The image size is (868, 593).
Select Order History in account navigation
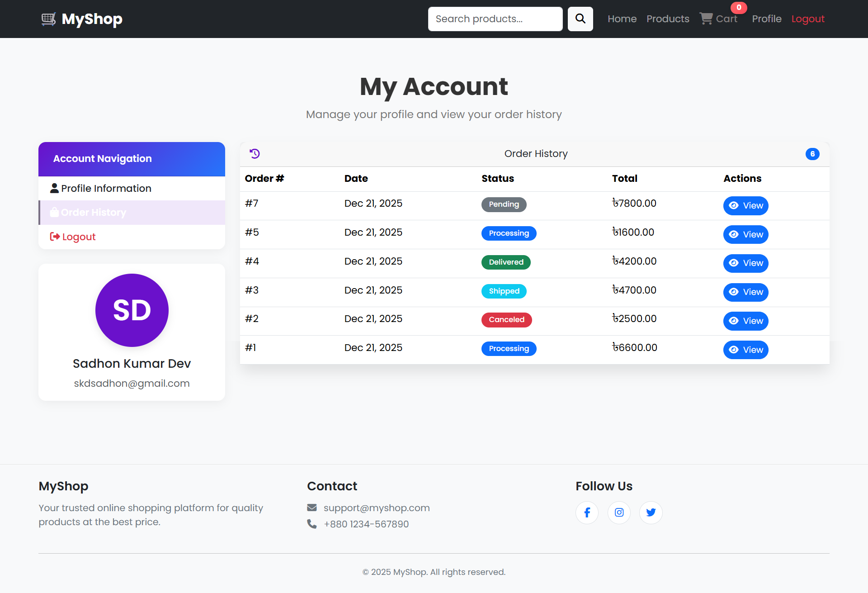point(93,212)
